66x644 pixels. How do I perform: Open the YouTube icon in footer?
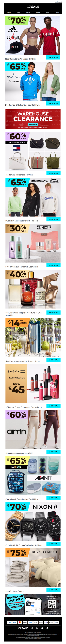tap(42, 628)
